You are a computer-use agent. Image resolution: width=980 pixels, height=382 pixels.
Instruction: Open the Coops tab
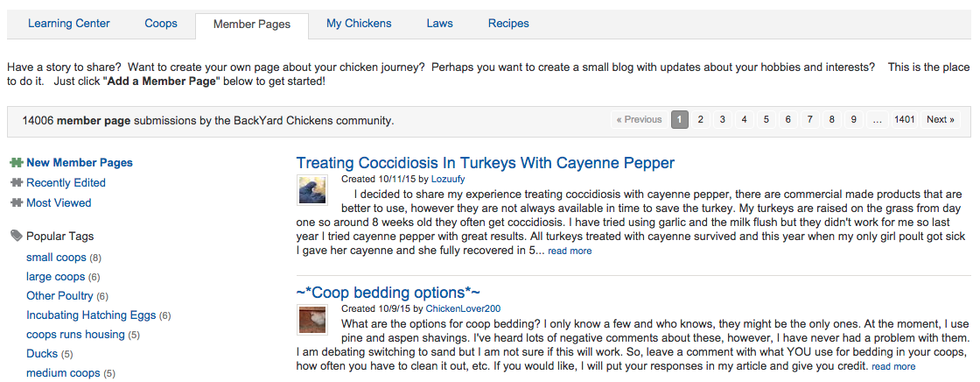click(161, 24)
